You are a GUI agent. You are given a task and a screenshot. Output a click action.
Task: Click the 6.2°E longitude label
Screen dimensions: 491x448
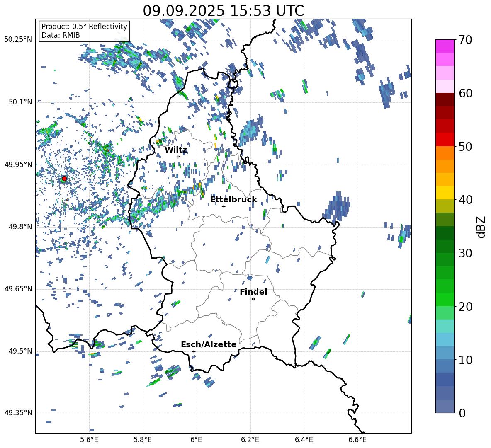(250, 440)
